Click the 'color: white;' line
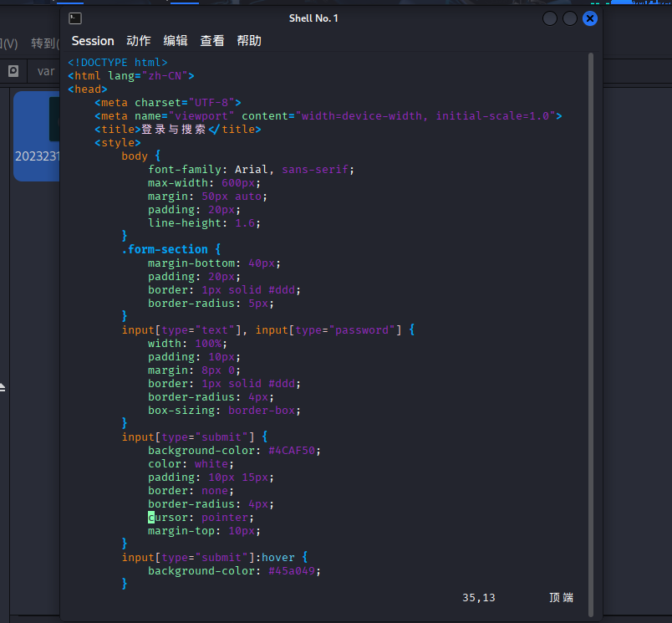 [x=191, y=464]
